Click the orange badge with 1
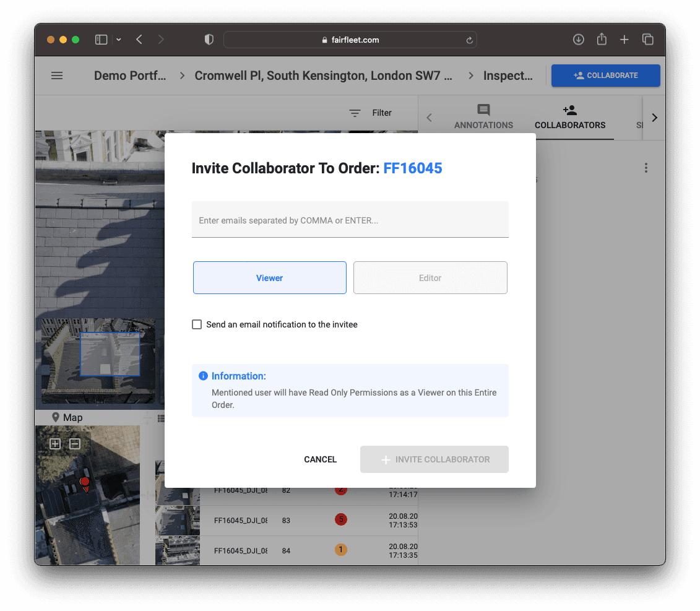 [341, 550]
